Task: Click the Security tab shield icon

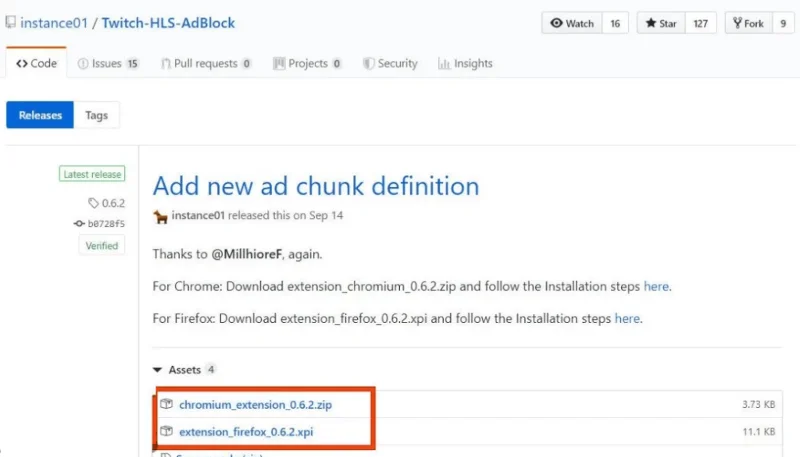Action: pyautogui.click(x=368, y=63)
